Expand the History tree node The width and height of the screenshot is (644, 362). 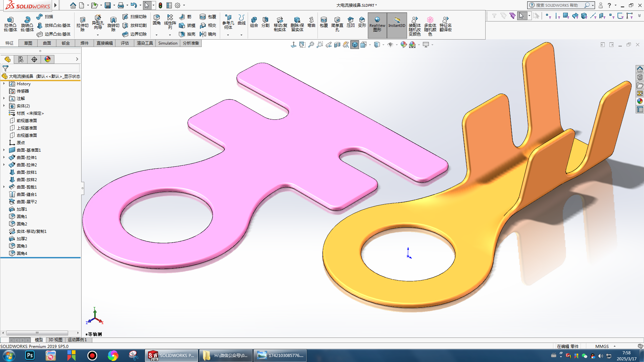point(4,84)
